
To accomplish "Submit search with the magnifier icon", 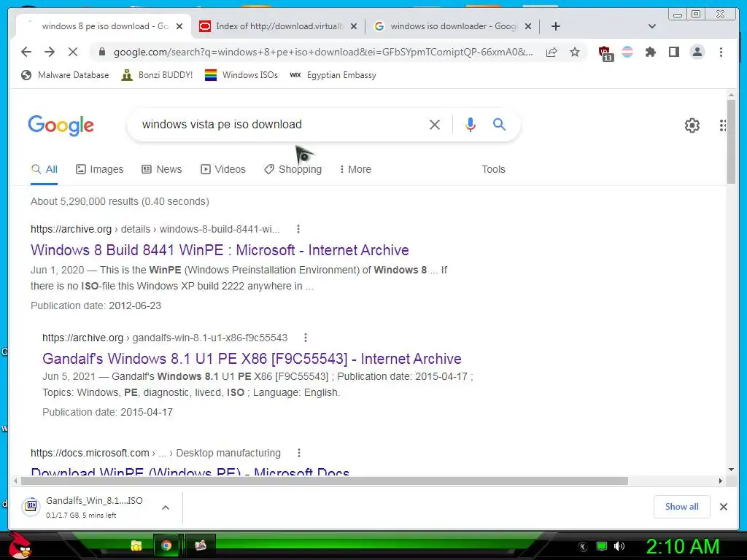I will click(x=499, y=124).
